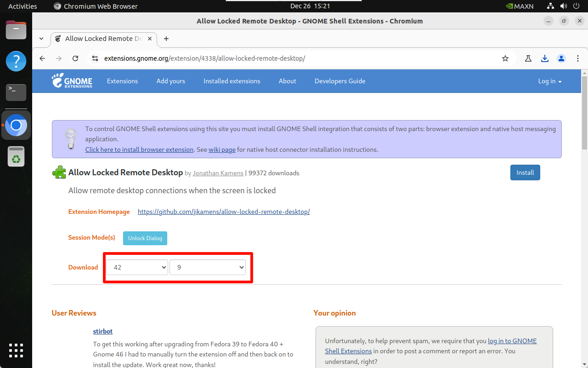The height and width of the screenshot is (368, 588).
Task: Click the power icon in the system tray
Action: [x=576, y=6]
